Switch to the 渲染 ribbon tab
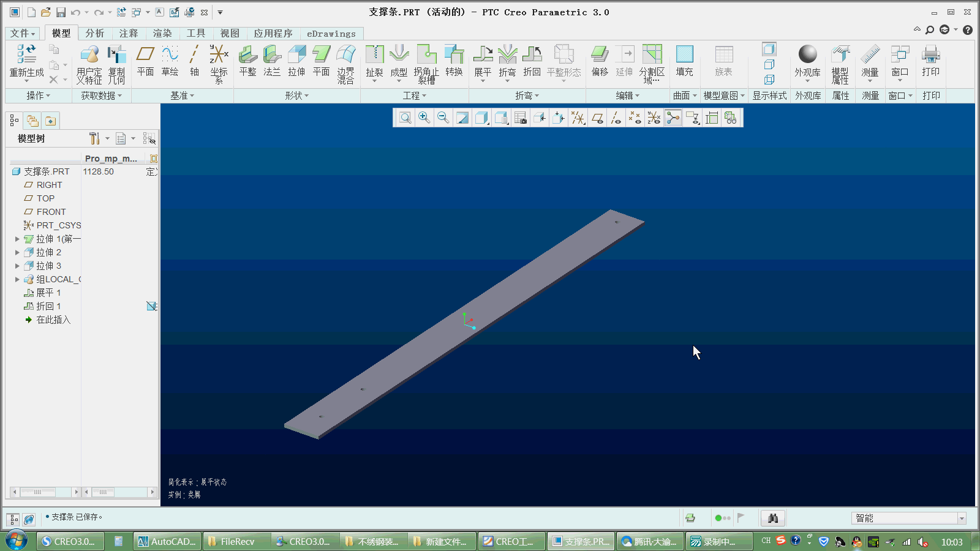The height and width of the screenshot is (551, 980). coord(162,33)
